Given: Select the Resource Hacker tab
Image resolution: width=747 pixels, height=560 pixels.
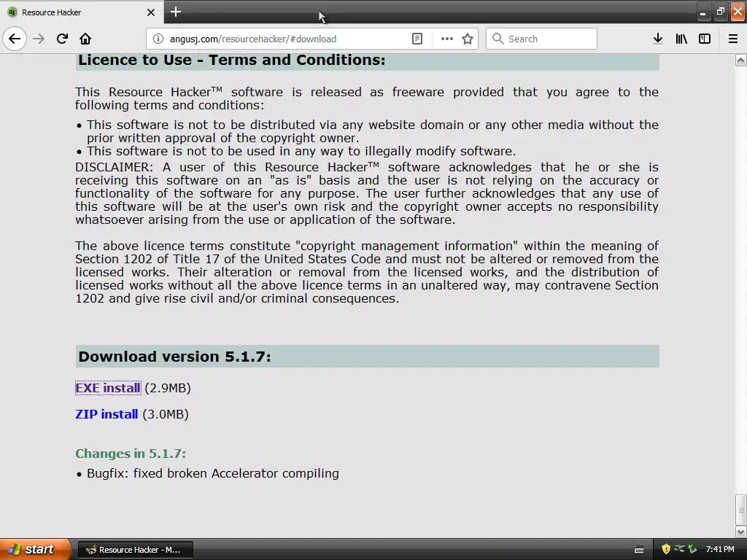Looking at the screenshot, I should click(82, 12).
